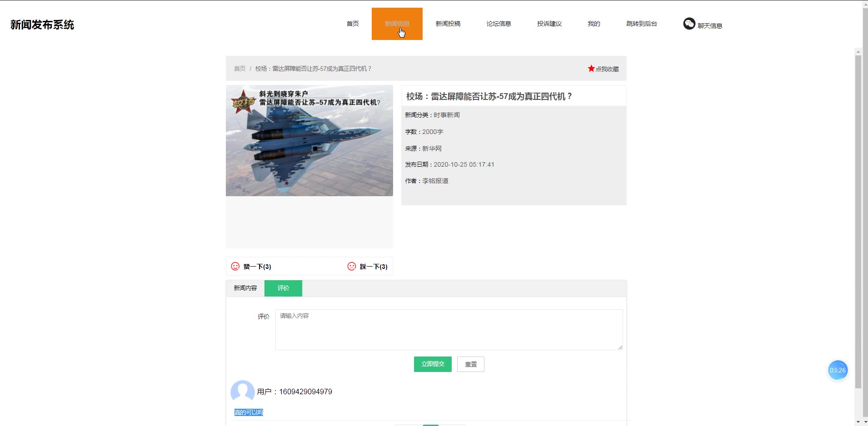Click the breadcrumb article title text
This screenshot has height=426, width=868.
313,69
